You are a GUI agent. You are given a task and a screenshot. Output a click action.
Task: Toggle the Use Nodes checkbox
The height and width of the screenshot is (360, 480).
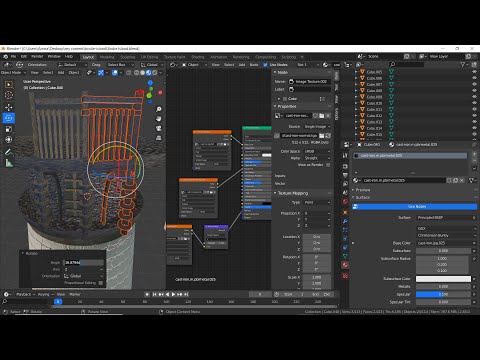pos(265,65)
